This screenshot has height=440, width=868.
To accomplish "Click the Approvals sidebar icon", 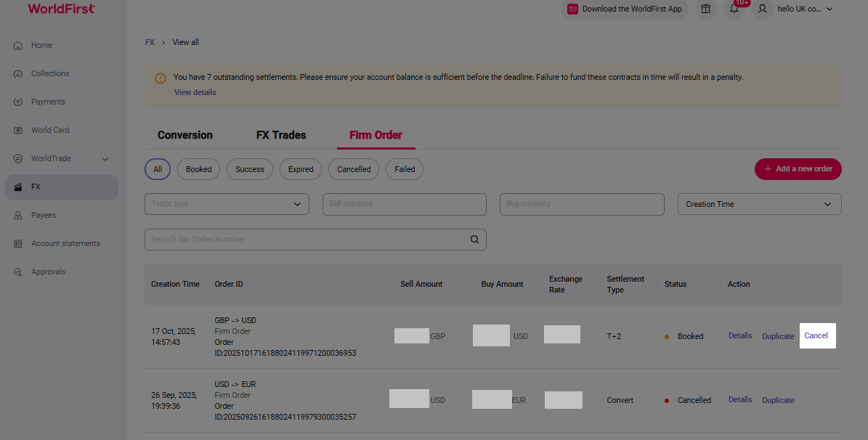I will [x=18, y=272].
